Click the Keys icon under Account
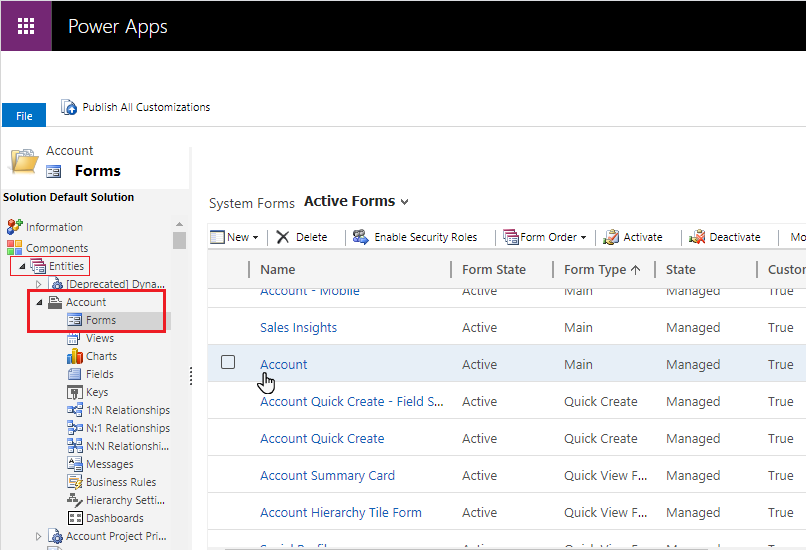 (x=75, y=392)
